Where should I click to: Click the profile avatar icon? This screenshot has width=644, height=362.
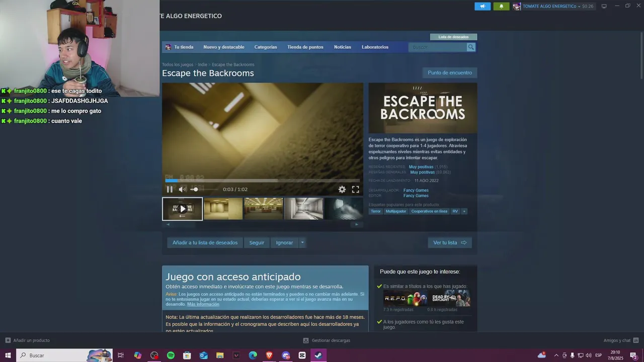click(x=517, y=6)
